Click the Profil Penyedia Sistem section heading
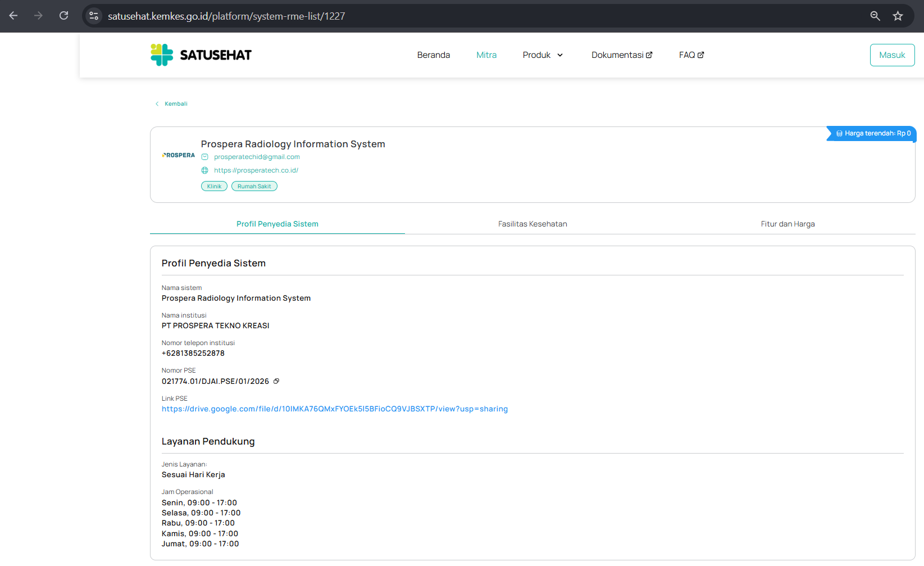Screen dimensions: 924x566 214,264
